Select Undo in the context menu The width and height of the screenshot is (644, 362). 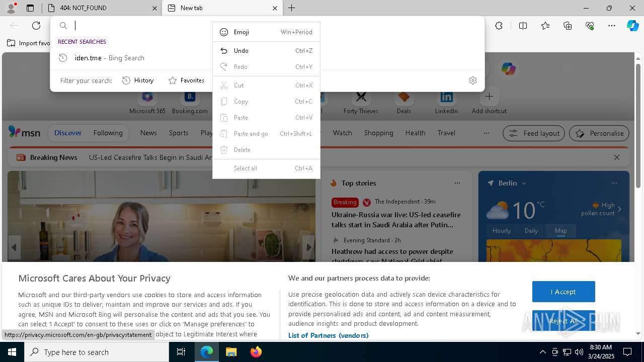tap(266, 51)
